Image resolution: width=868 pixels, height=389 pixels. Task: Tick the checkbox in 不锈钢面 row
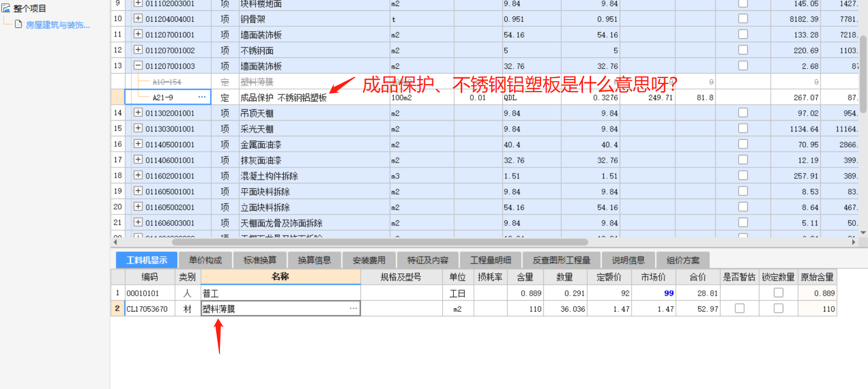click(x=743, y=50)
